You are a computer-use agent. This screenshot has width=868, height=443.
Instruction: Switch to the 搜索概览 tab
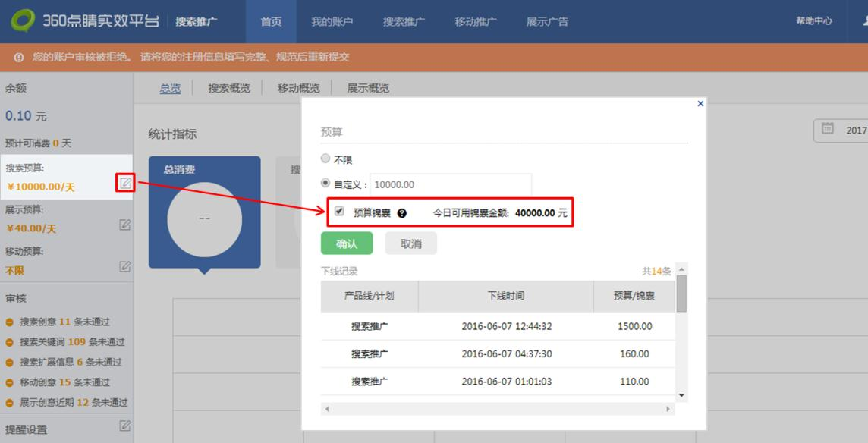point(229,88)
